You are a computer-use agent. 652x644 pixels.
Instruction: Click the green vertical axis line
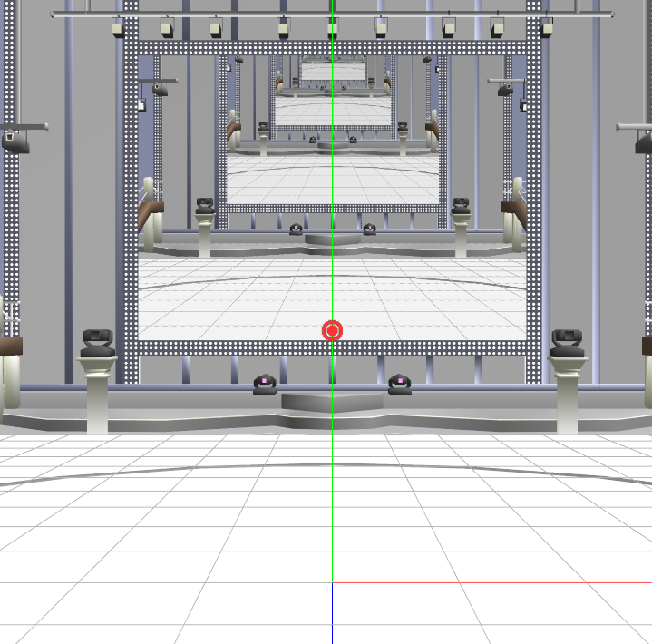pos(332,166)
